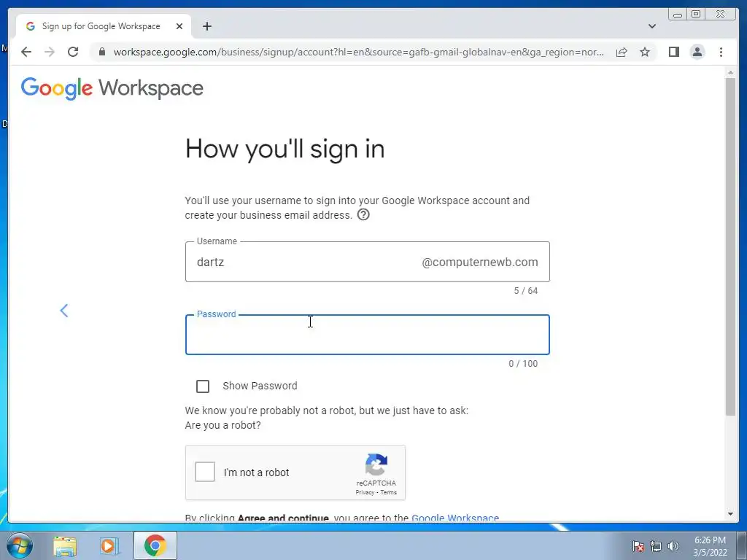Focus the Username field
The height and width of the screenshot is (560, 747).
[368, 262]
